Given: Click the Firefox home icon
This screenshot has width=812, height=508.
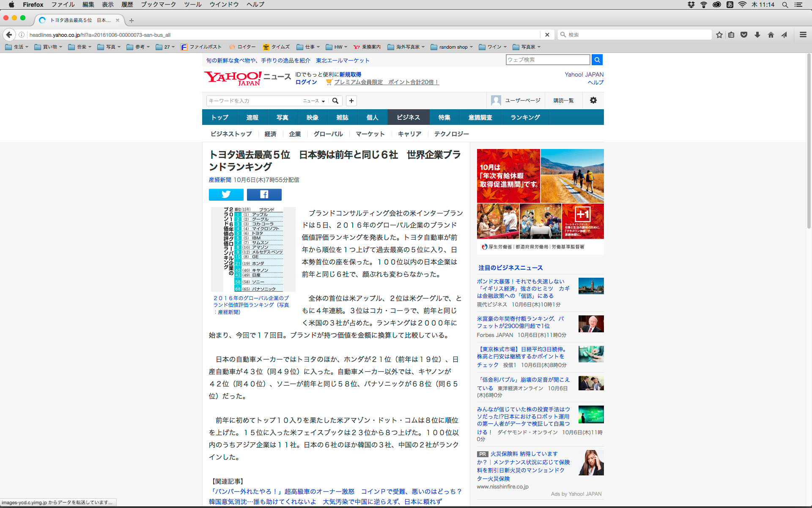Looking at the screenshot, I should pos(771,35).
